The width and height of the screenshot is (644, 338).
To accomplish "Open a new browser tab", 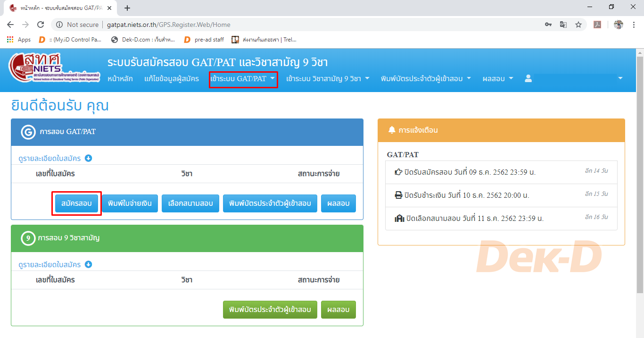I will 127,8.
